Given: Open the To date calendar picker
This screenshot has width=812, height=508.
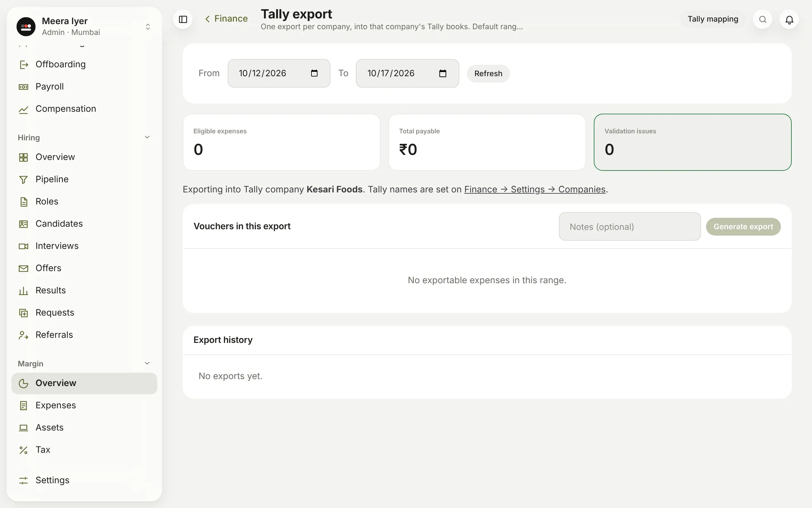Looking at the screenshot, I should coord(442,73).
